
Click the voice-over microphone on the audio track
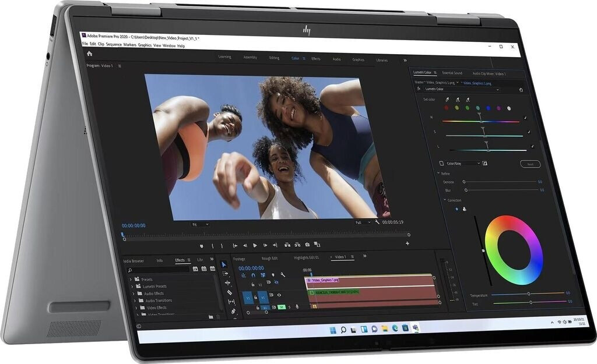click(x=297, y=306)
